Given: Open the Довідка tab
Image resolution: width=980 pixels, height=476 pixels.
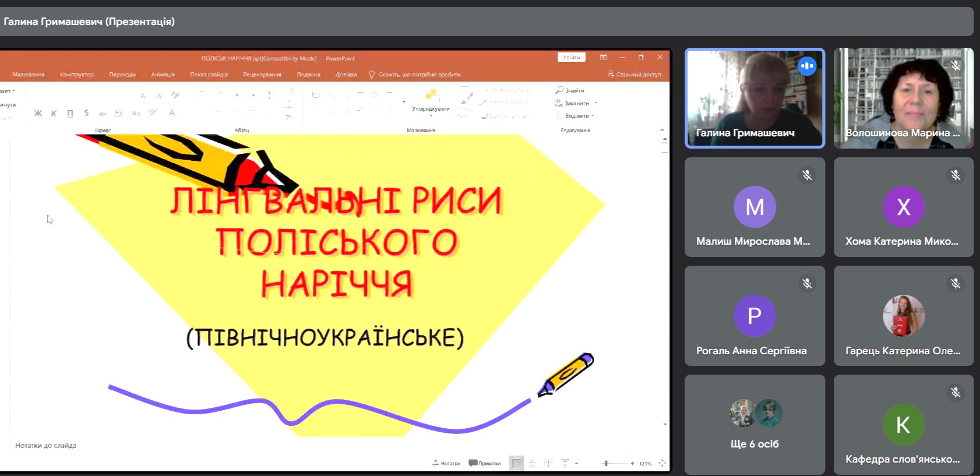Looking at the screenshot, I should point(346,75).
